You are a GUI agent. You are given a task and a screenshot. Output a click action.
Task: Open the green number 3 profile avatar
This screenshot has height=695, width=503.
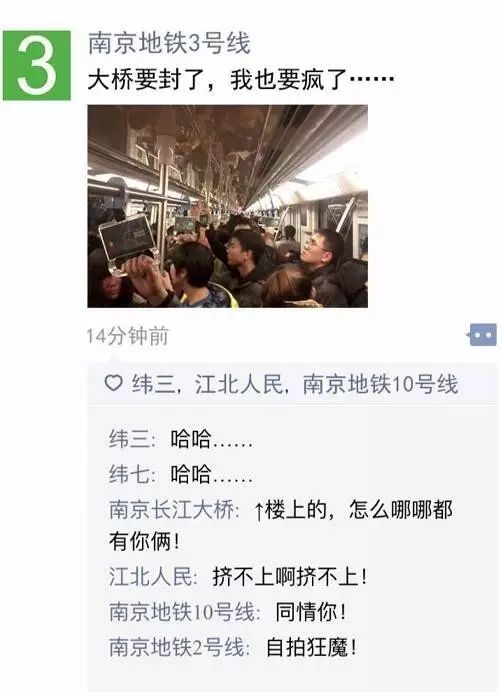point(37,66)
